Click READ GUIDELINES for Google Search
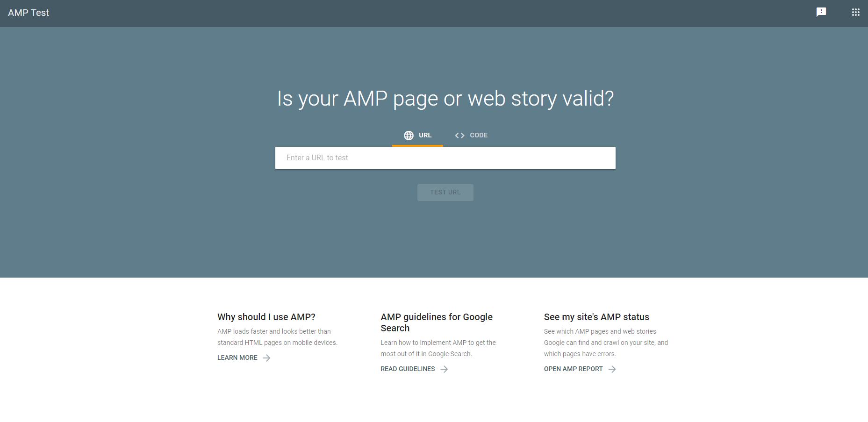Image resolution: width=868 pixels, height=422 pixels. (407, 369)
